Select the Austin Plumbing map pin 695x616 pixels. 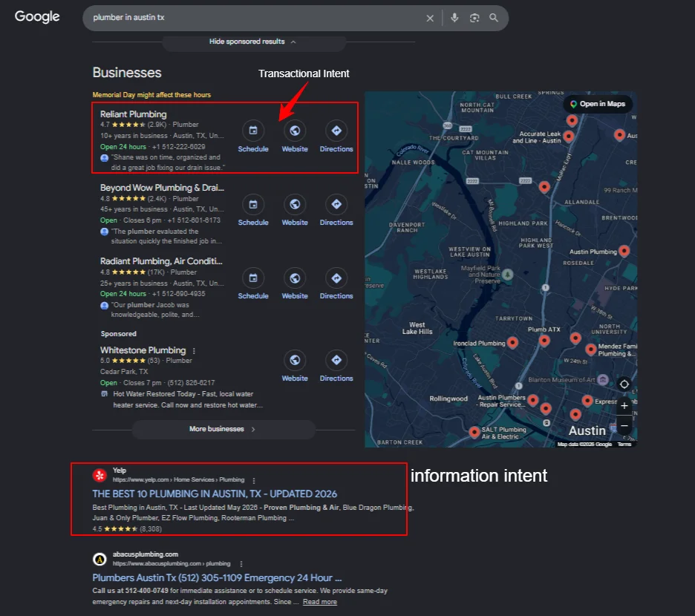(624, 252)
